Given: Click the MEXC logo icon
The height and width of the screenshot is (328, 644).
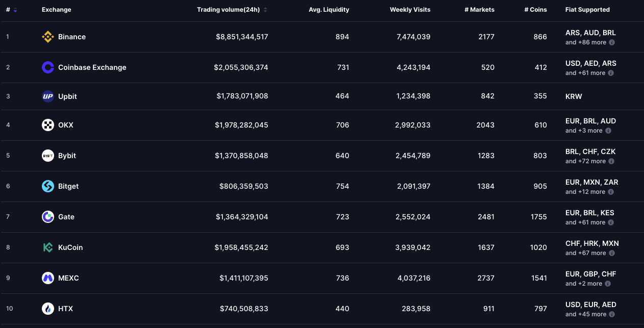Looking at the screenshot, I should (x=48, y=278).
